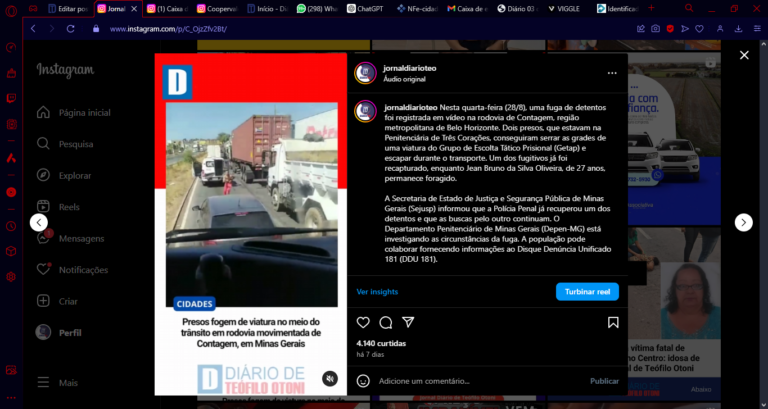
Task: Expand the Mais menu
Action: [x=57, y=383]
